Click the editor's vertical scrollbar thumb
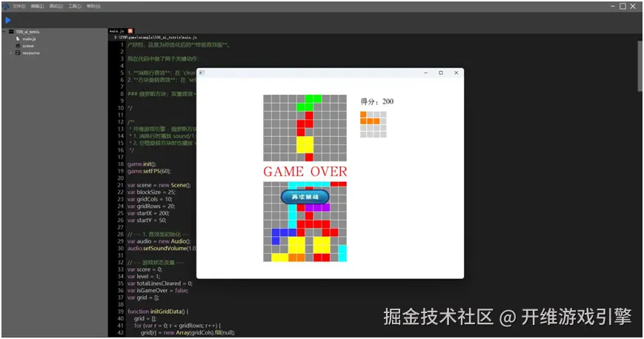The height and width of the screenshot is (339, 644). coord(640,66)
